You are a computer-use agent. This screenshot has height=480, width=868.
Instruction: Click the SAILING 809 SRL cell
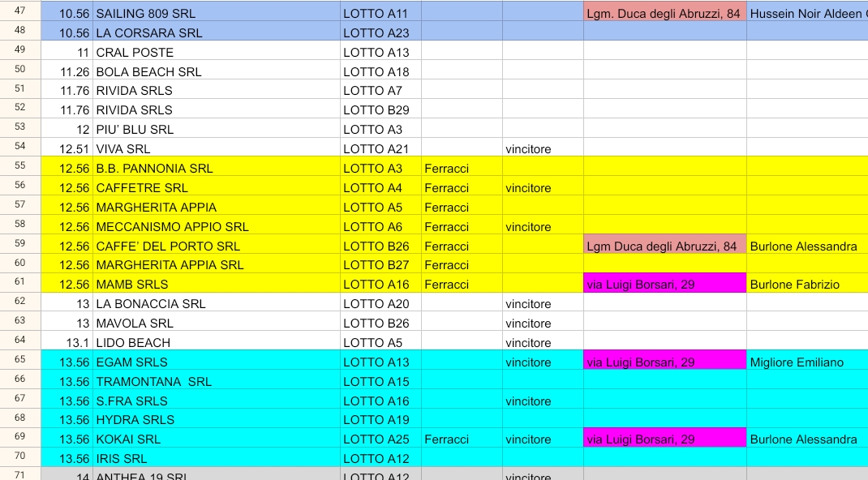point(216,14)
